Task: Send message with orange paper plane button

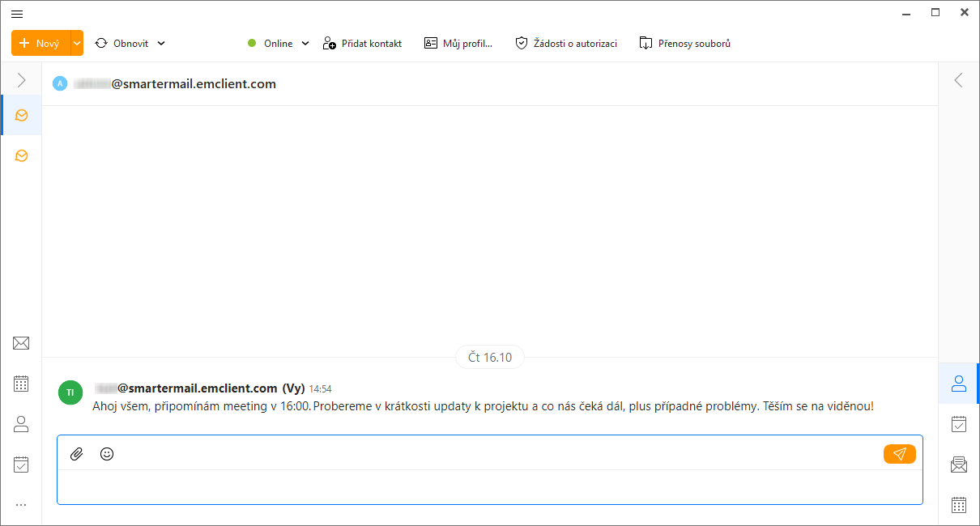Action: point(899,454)
